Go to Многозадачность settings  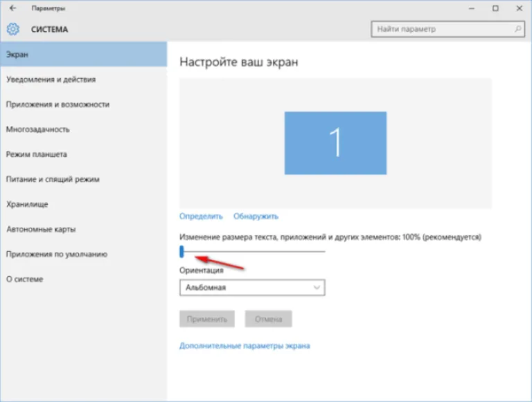83,129
